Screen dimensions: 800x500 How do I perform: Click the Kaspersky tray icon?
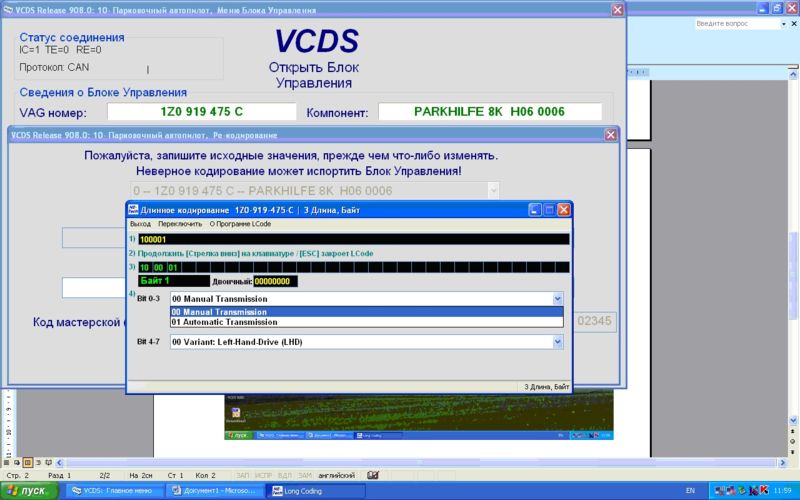point(764,490)
